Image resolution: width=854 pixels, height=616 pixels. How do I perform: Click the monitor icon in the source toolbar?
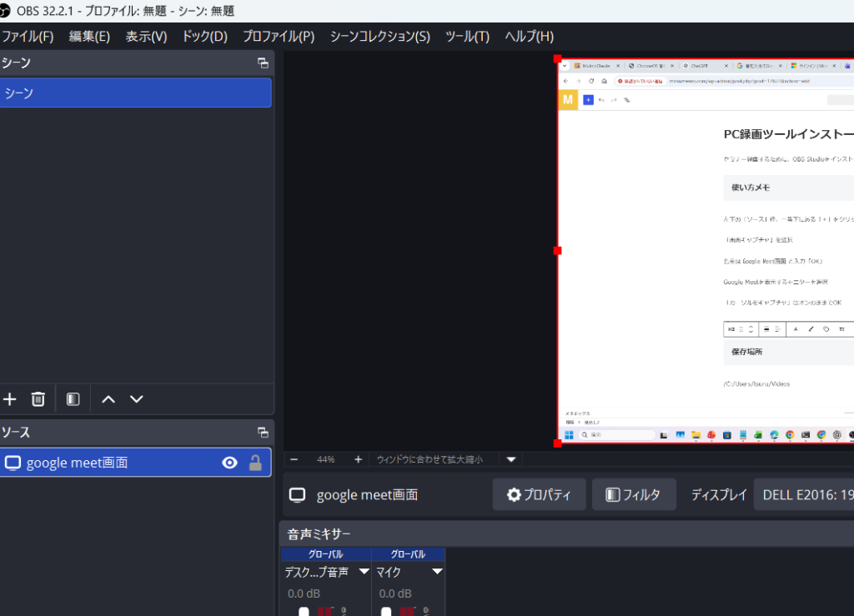click(298, 495)
